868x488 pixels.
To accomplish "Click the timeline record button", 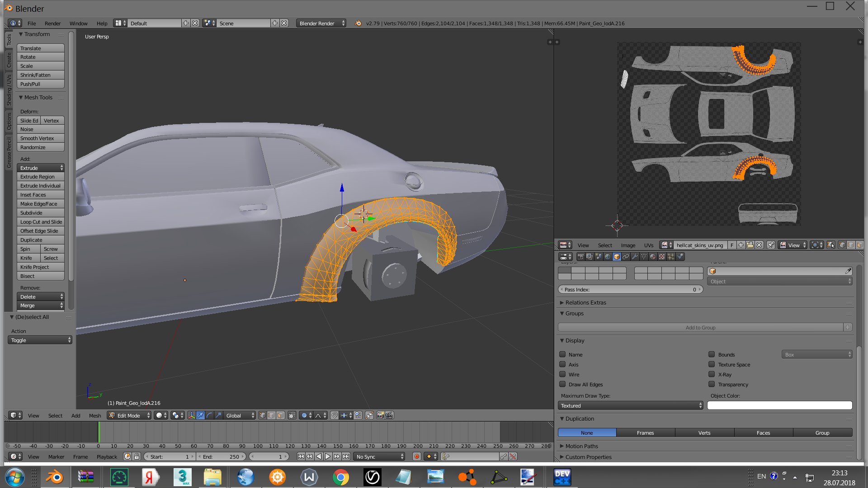I will pyautogui.click(x=417, y=457).
